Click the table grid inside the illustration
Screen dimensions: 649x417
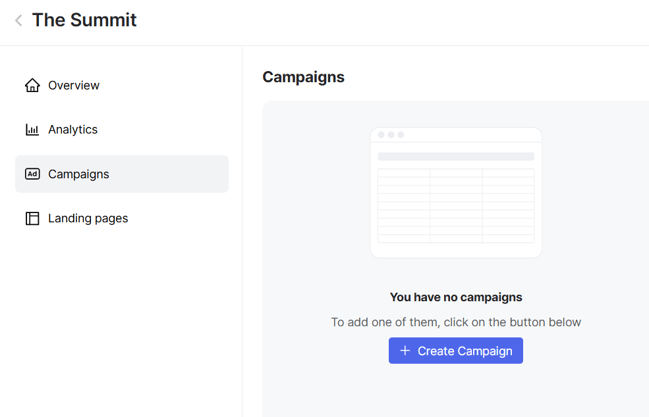(456, 203)
